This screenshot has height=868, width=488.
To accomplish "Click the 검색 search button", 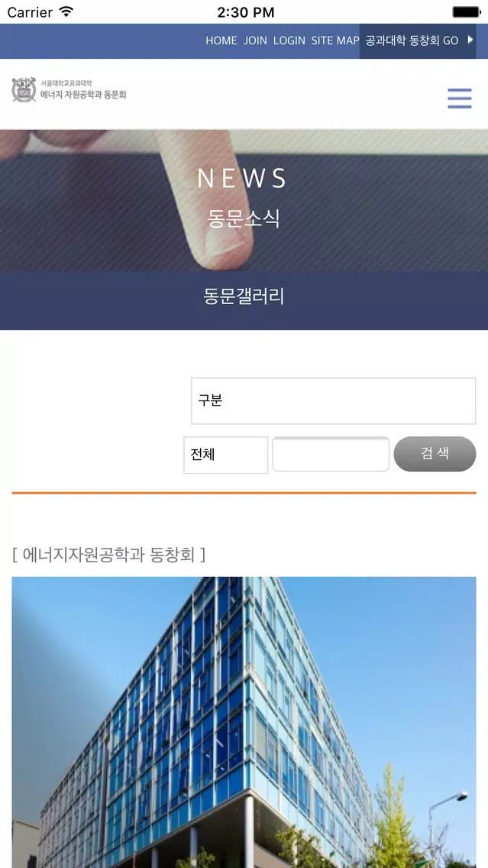I will tap(435, 454).
